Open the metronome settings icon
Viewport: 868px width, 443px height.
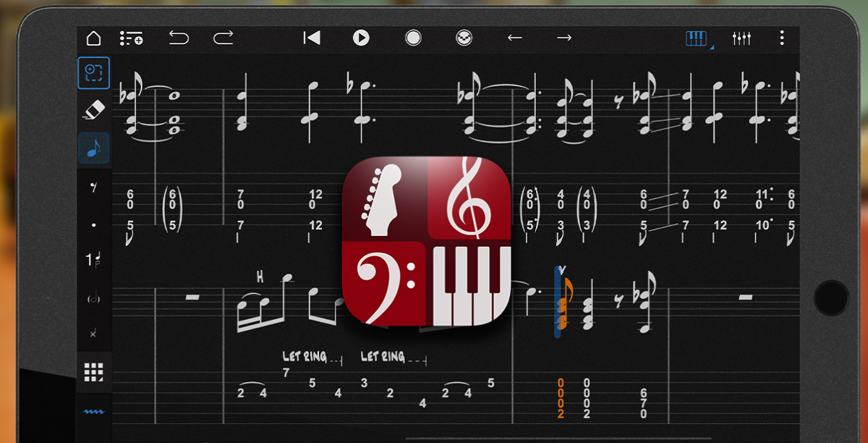(464, 38)
